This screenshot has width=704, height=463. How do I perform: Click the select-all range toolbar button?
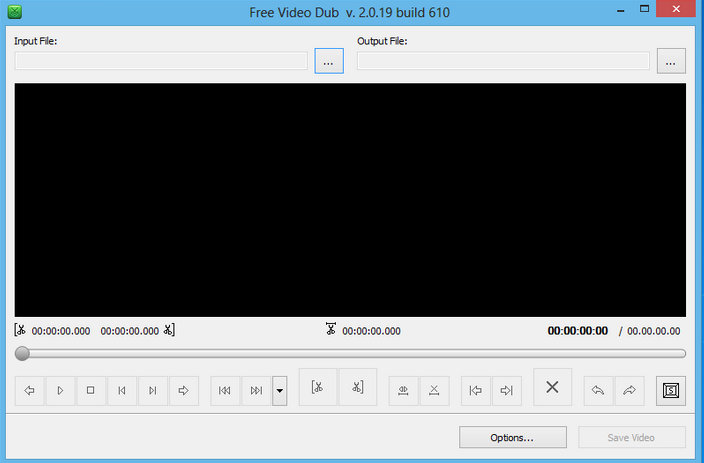[403, 391]
